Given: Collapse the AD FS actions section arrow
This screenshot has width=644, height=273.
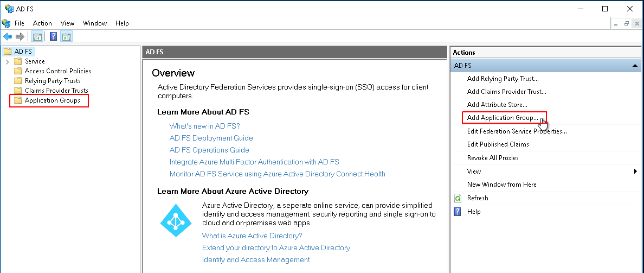Looking at the screenshot, I should (x=635, y=65).
